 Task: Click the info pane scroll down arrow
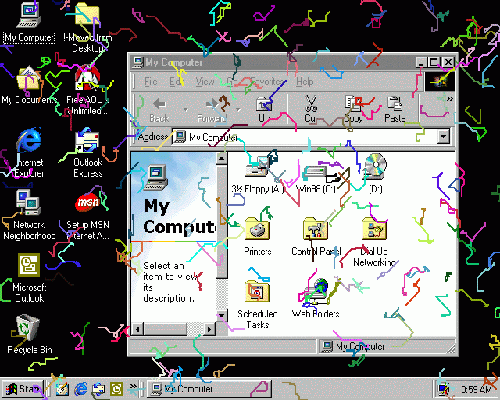[221, 315]
